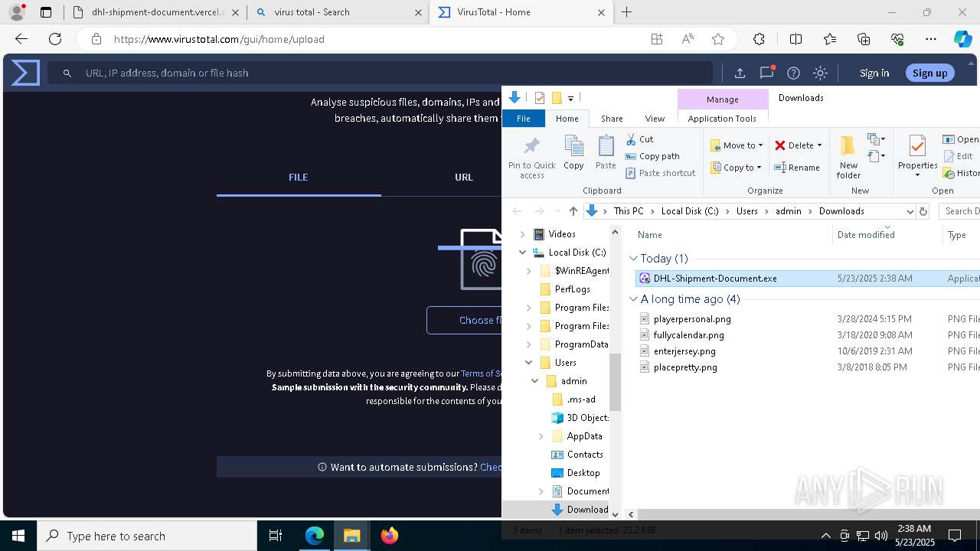Click the Choose file button
980x551 pixels.
tap(464, 320)
